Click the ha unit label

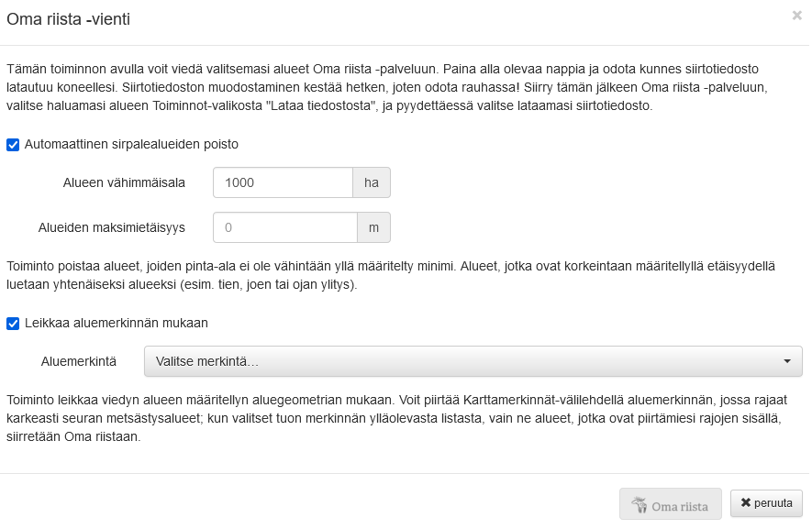pos(372,182)
